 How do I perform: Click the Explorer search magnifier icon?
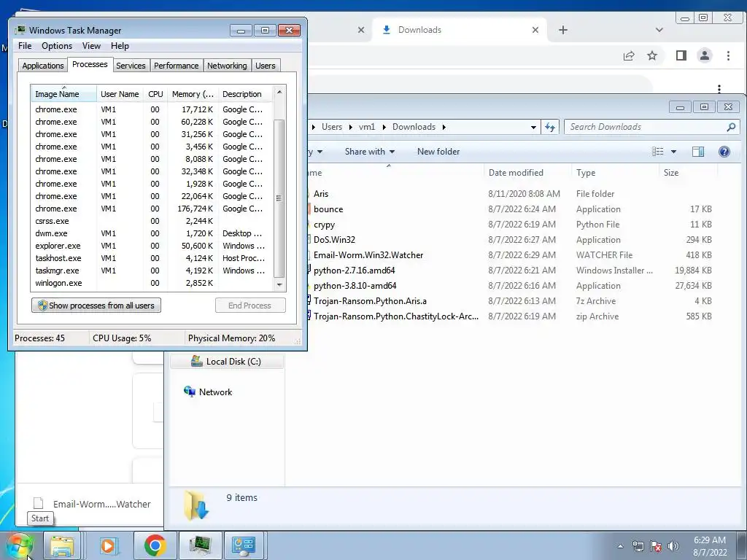pos(731,127)
